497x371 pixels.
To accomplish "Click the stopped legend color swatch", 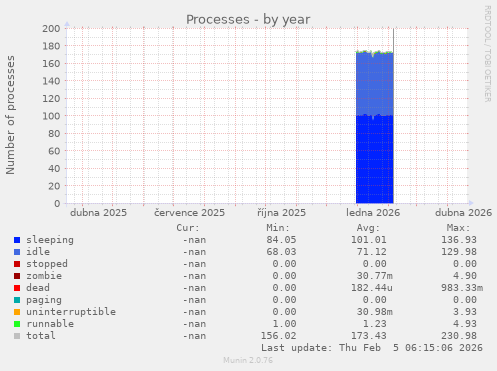I will pos(17,264).
